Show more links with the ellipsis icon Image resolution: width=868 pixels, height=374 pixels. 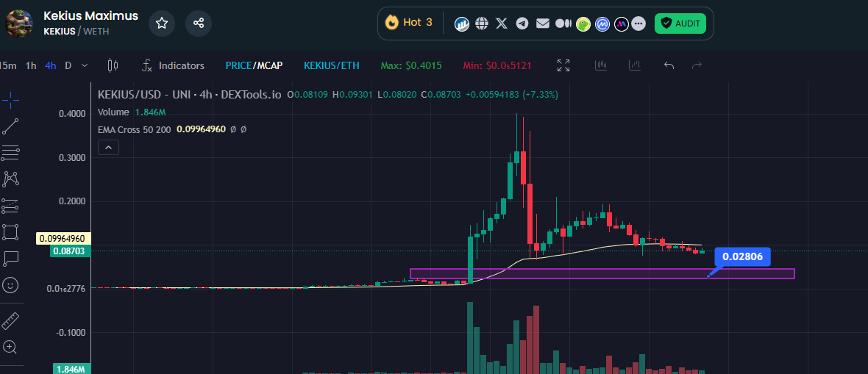point(638,24)
